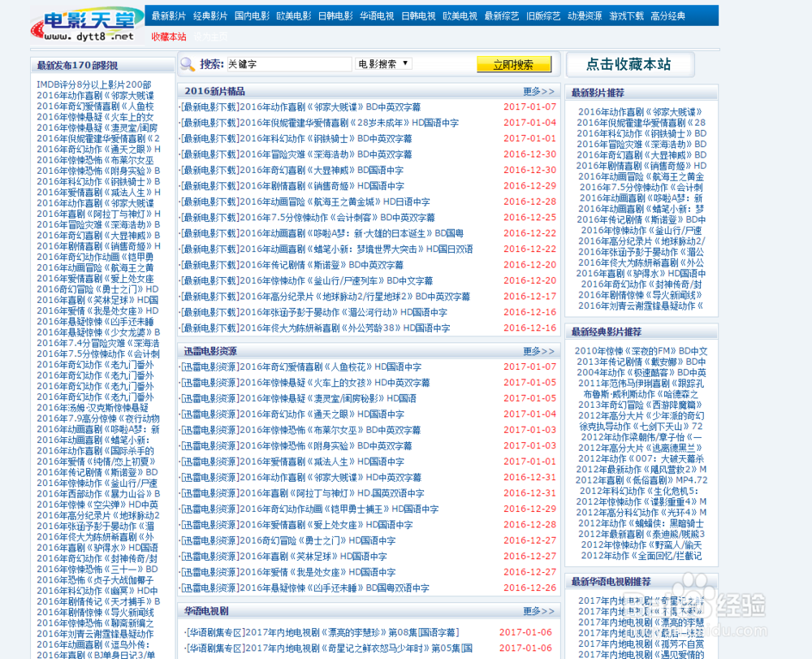Open the 电影搜索 search-type dropdown

382,64
